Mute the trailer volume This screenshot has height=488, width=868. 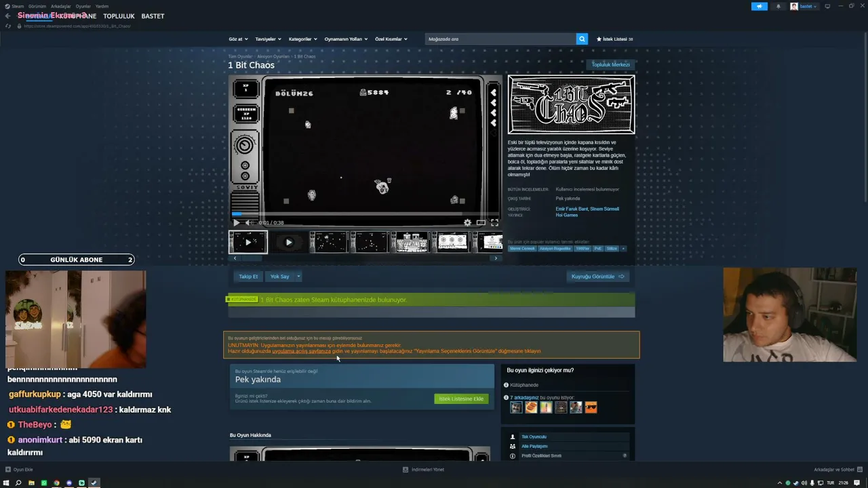[x=249, y=222]
